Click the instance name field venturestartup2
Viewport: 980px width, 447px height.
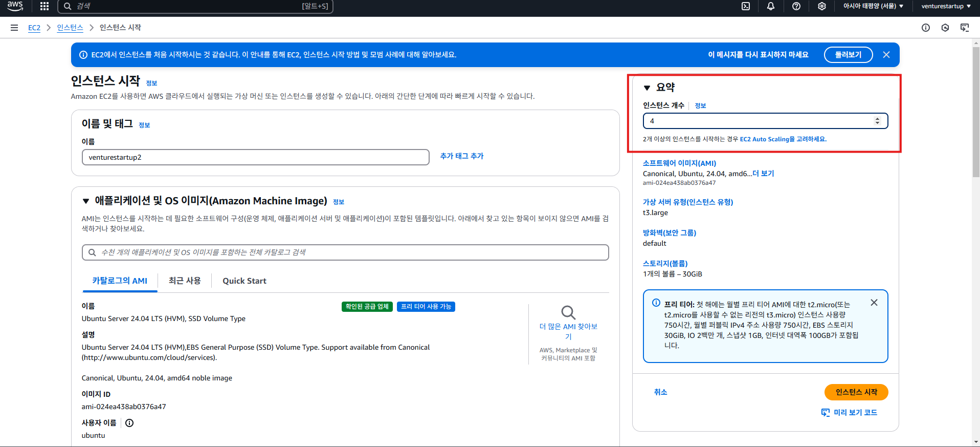pos(255,157)
